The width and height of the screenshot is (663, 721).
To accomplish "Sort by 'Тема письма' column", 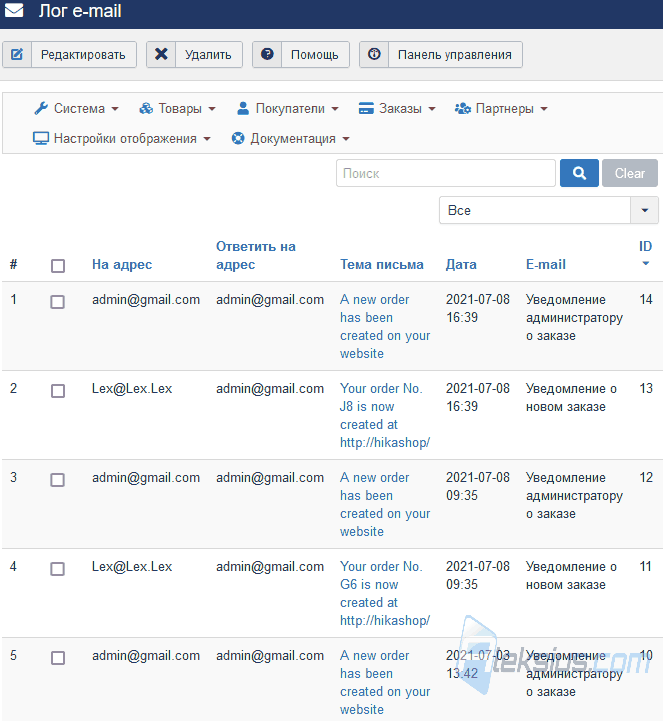I will pyautogui.click(x=382, y=264).
